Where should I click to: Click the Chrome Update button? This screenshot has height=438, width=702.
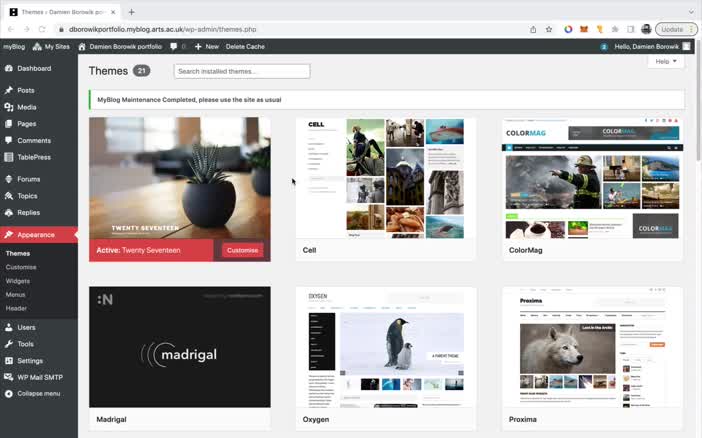(676, 29)
